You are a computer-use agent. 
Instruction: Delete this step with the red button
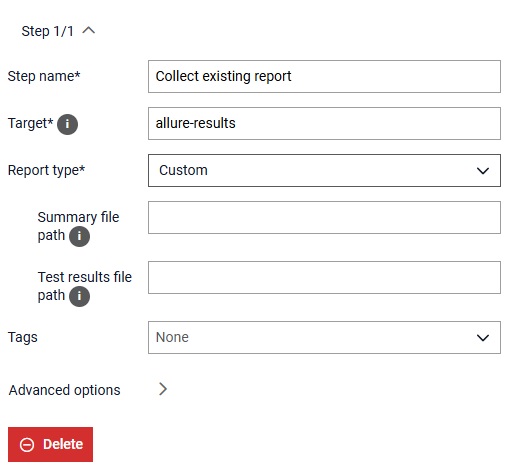[x=50, y=445]
